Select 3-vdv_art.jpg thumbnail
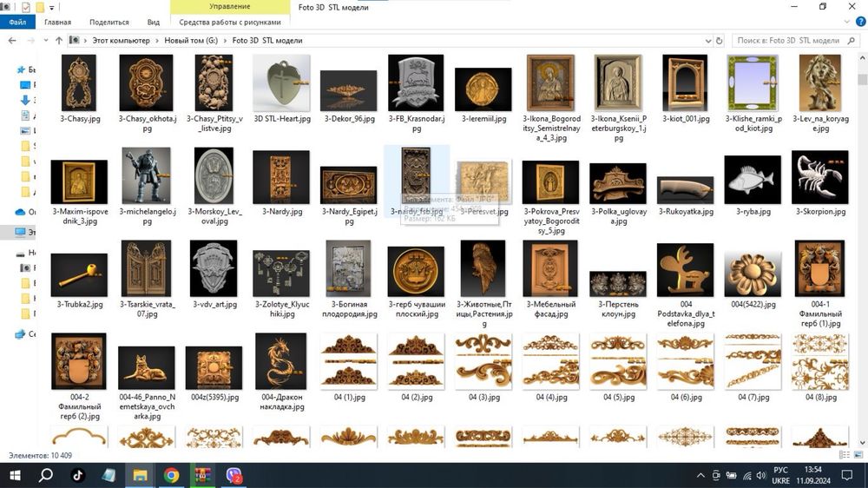 [x=214, y=268]
